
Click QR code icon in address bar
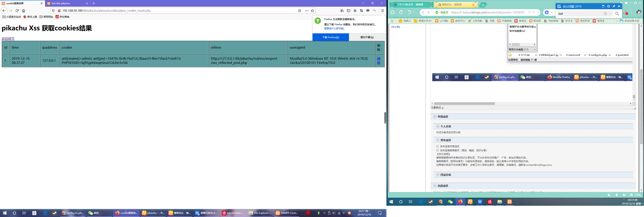[x=299, y=11]
